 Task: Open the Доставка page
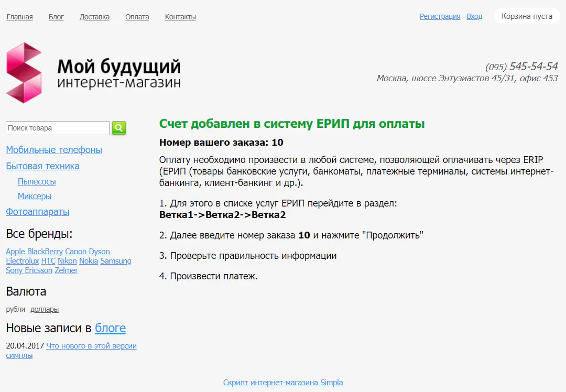(x=94, y=16)
